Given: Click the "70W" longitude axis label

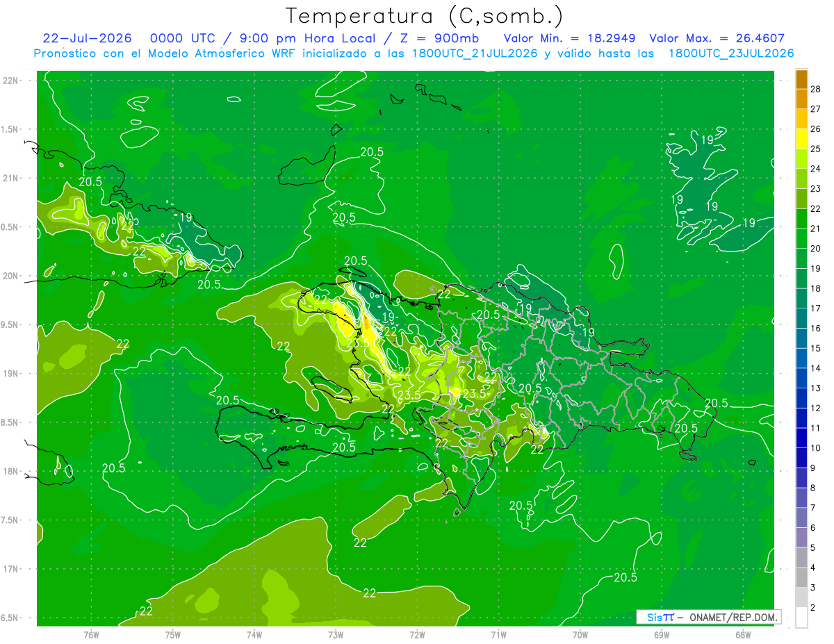Looking at the screenshot, I should click(x=580, y=634).
